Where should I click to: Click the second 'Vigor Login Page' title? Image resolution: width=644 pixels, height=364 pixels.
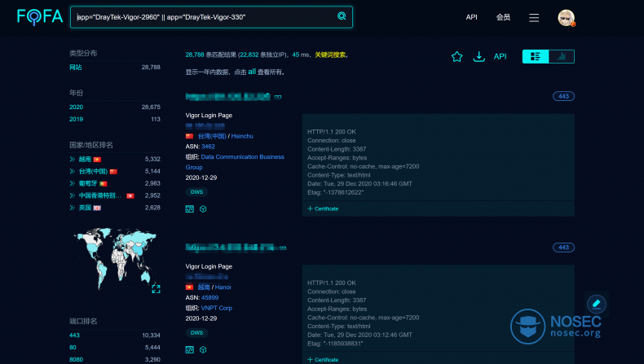click(x=209, y=266)
